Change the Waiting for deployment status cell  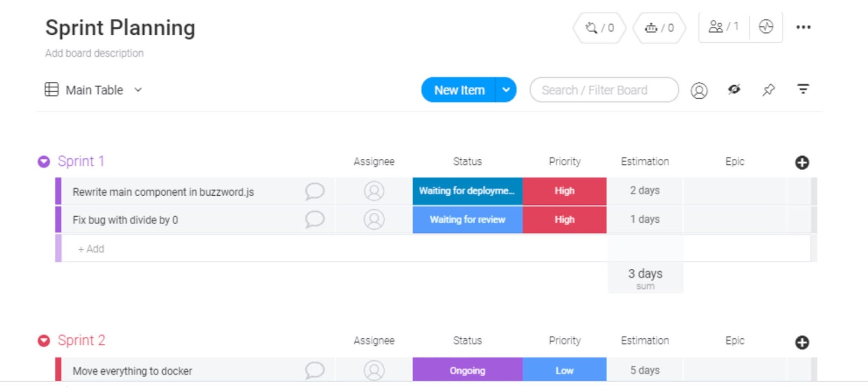pyautogui.click(x=467, y=191)
